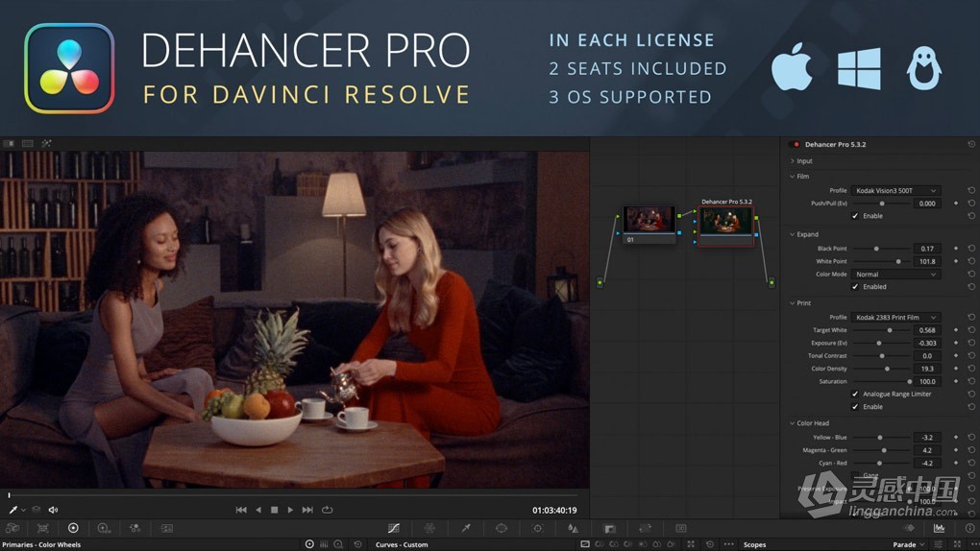Play the clip in reverse

(258, 510)
